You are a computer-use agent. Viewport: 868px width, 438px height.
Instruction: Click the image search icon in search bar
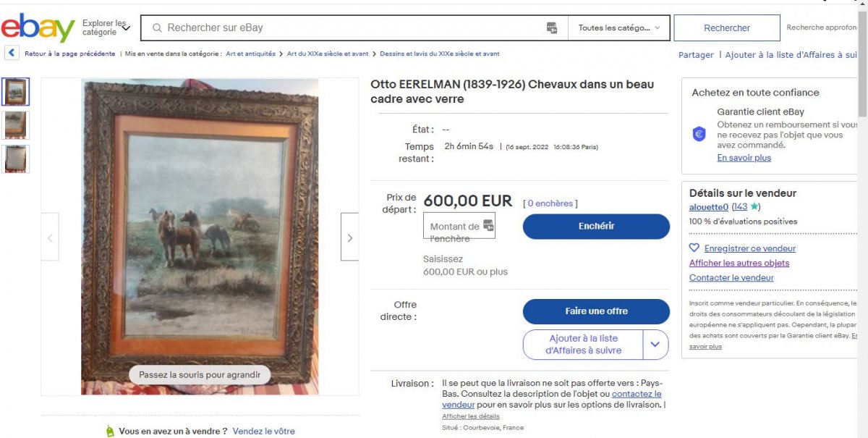click(552, 28)
